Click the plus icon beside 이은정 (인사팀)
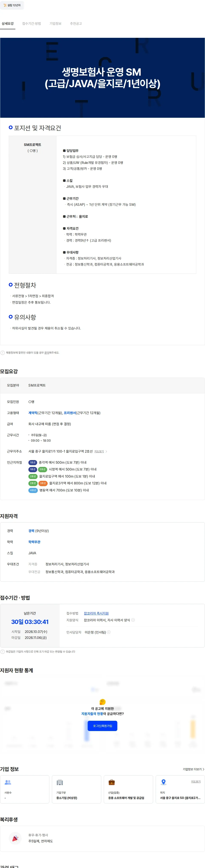The height and width of the screenshot is (868, 205). [x=109, y=632]
